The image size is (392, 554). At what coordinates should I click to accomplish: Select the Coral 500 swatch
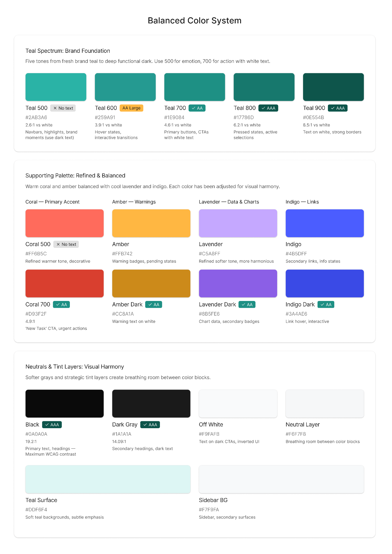click(64, 223)
